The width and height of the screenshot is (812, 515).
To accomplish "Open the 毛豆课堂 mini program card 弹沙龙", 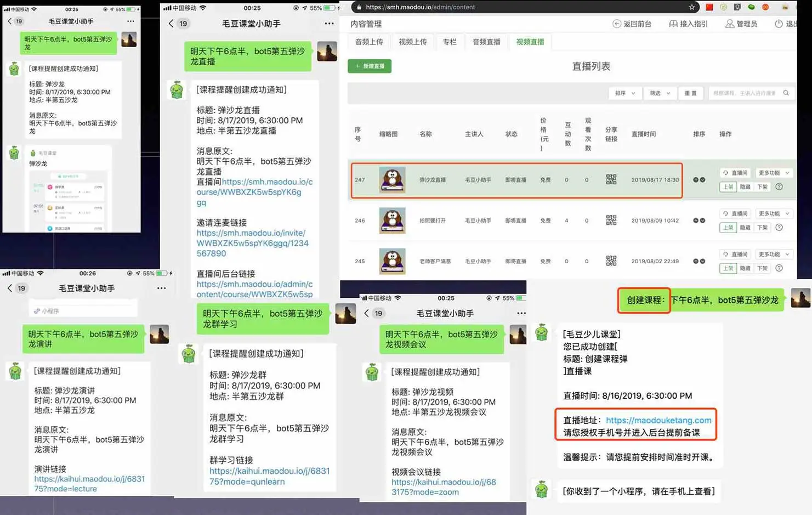I will point(70,189).
